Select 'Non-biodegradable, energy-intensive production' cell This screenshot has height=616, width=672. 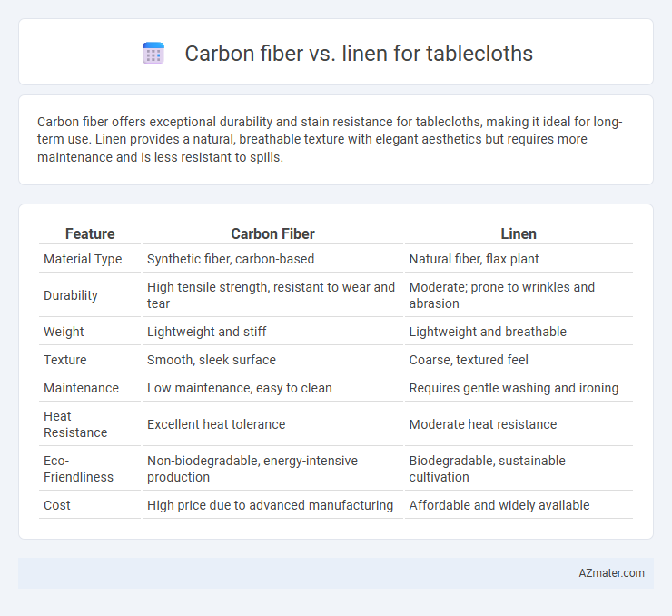tap(272, 469)
